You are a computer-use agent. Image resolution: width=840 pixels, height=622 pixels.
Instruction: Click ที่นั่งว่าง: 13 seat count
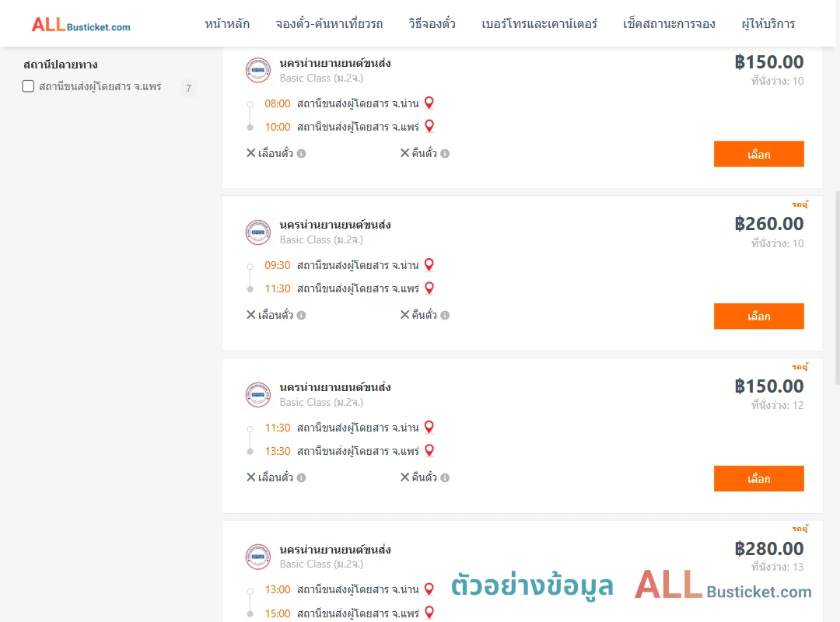777,568
